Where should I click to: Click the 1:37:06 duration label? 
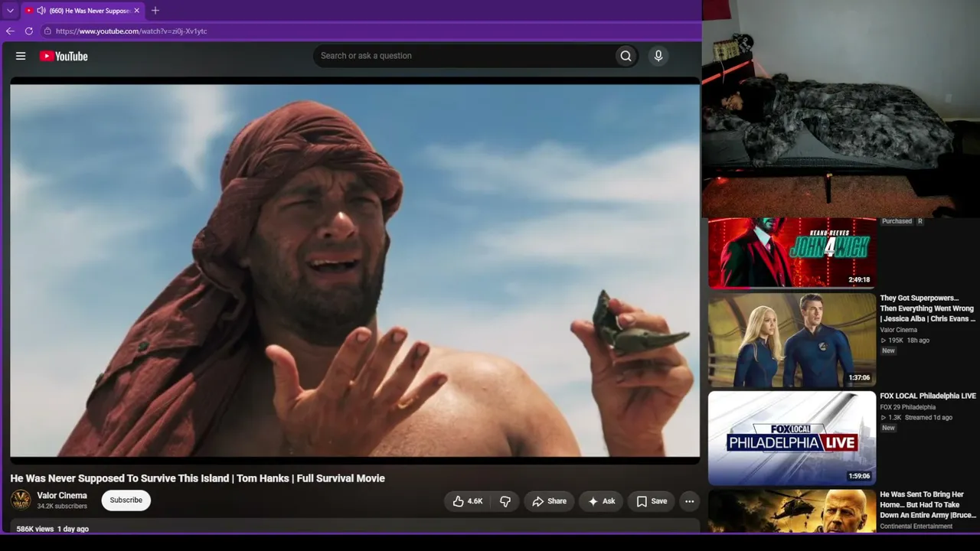click(x=859, y=378)
